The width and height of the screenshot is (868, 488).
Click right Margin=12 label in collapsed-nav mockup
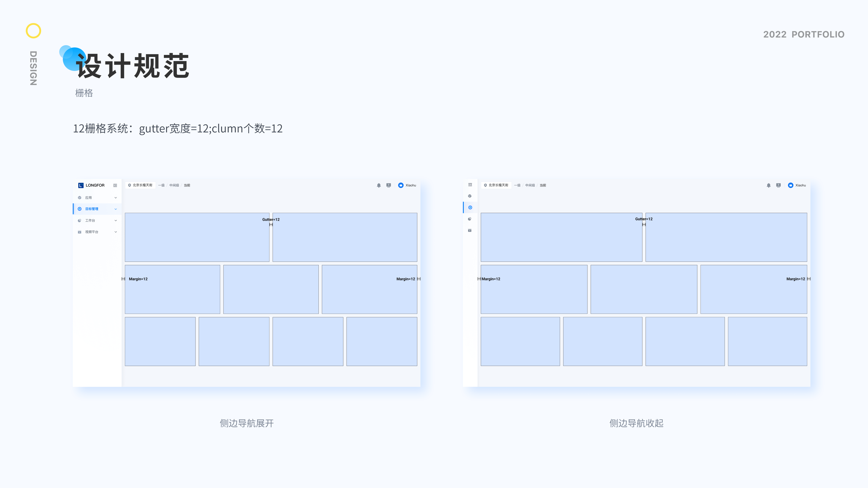pos(796,279)
